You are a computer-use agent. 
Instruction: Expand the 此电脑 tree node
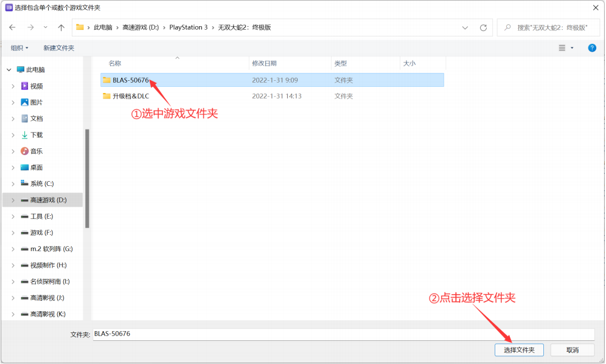click(9, 70)
